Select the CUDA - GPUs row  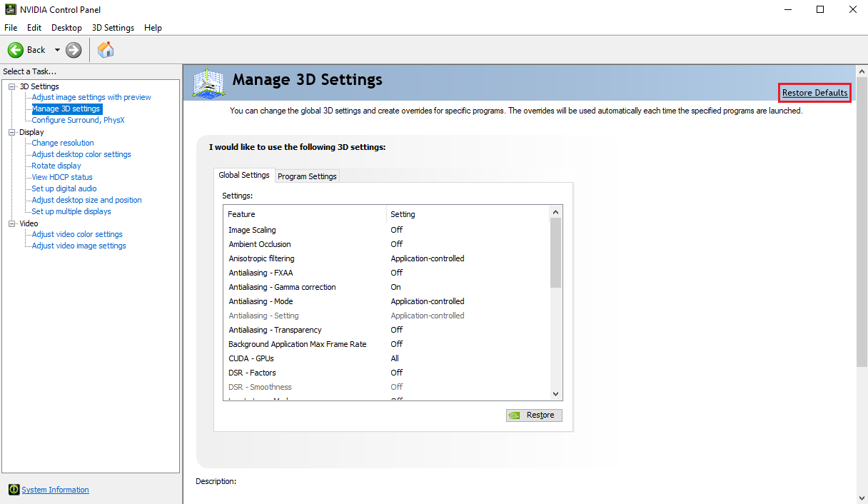pos(387,358)
